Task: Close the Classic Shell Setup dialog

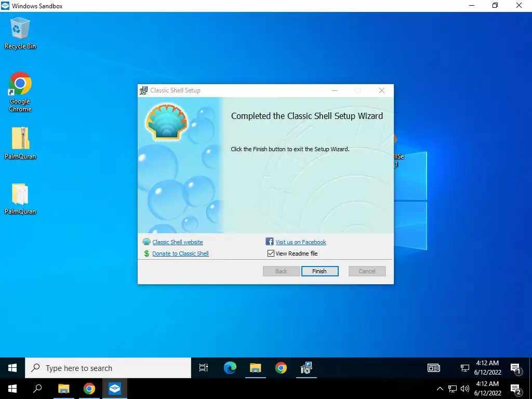Action: click(x=382, y=90)
